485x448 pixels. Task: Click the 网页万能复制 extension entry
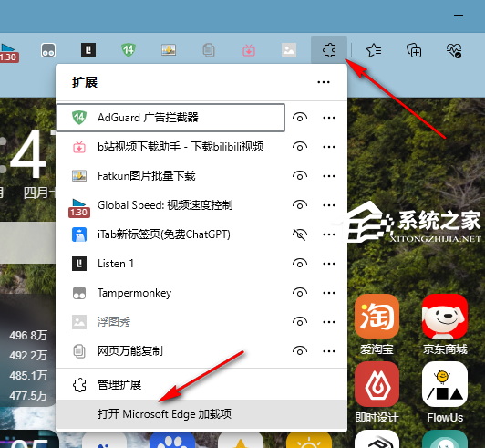[x=170, y=351]
